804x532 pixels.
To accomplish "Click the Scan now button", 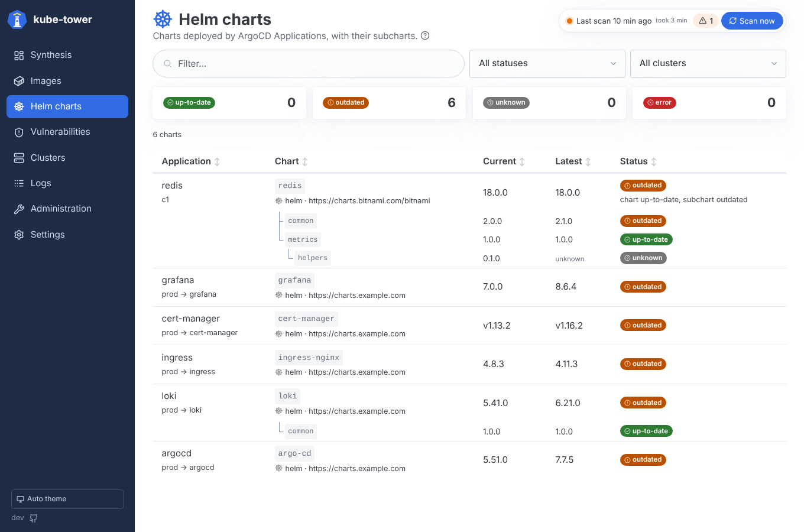I will (x=752, y=21).
